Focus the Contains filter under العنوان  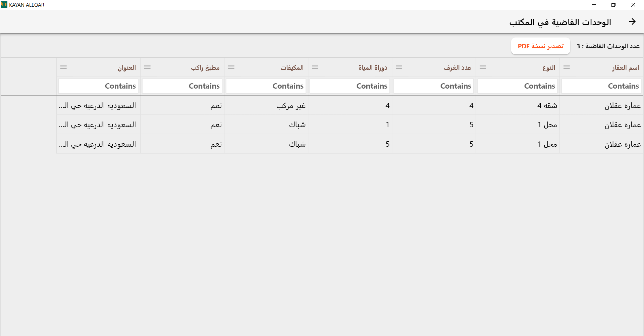click(98, 86)
